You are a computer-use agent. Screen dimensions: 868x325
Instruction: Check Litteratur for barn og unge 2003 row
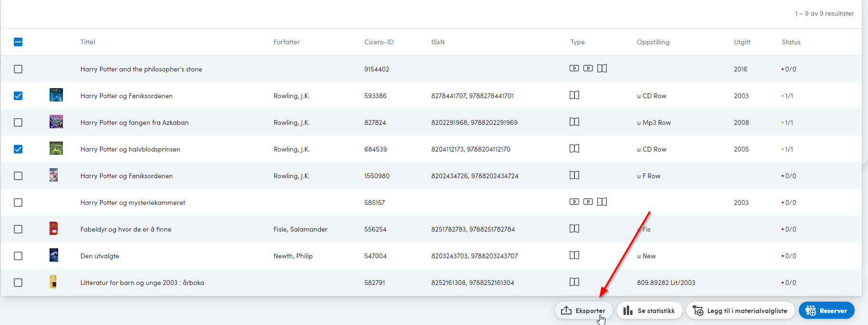click(x=18, y=283)
